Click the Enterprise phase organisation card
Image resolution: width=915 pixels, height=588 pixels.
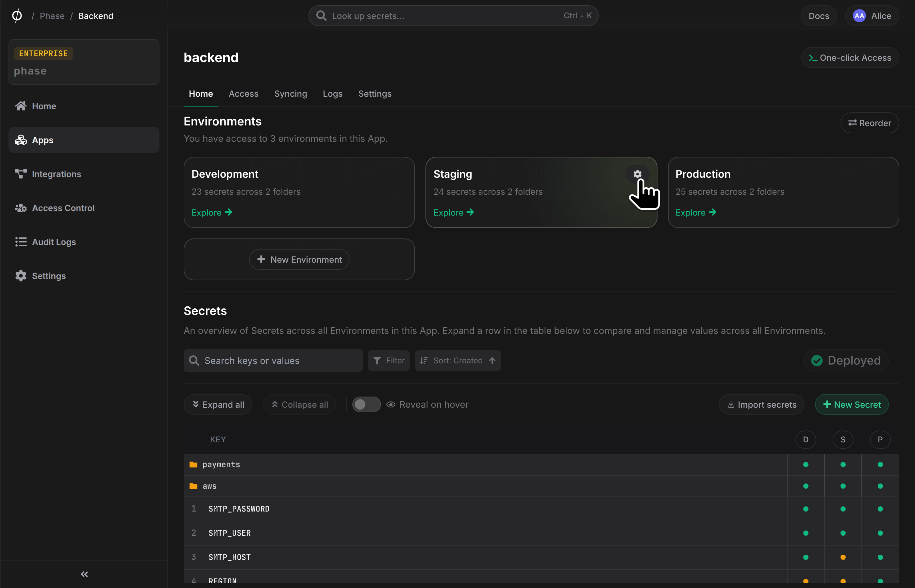84,62
